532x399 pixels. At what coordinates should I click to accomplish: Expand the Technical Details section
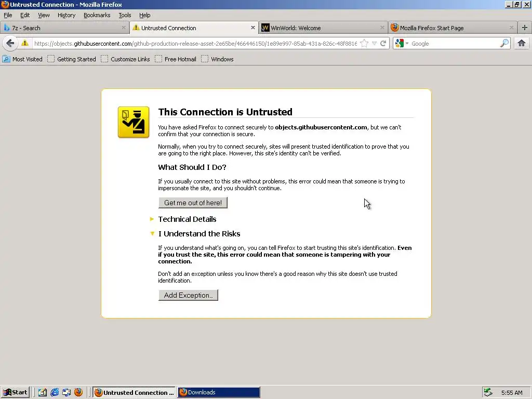pos(187,219)
